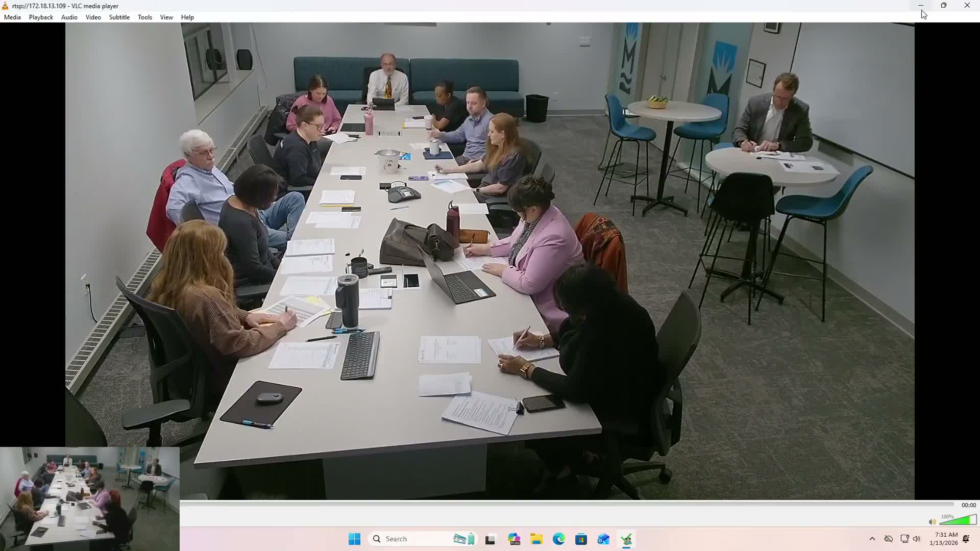Viewport: 980px width, 551px height.
Task: Toggle the elapsed time display
Action: tap(968, 505)
